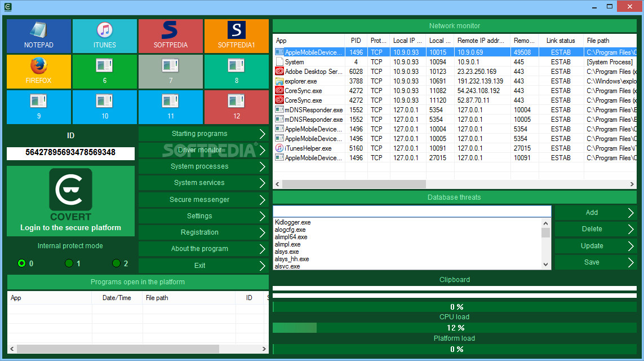Sort by Link status column header
Viewport: 644px width, 361px height.
(x=561, y=40)
